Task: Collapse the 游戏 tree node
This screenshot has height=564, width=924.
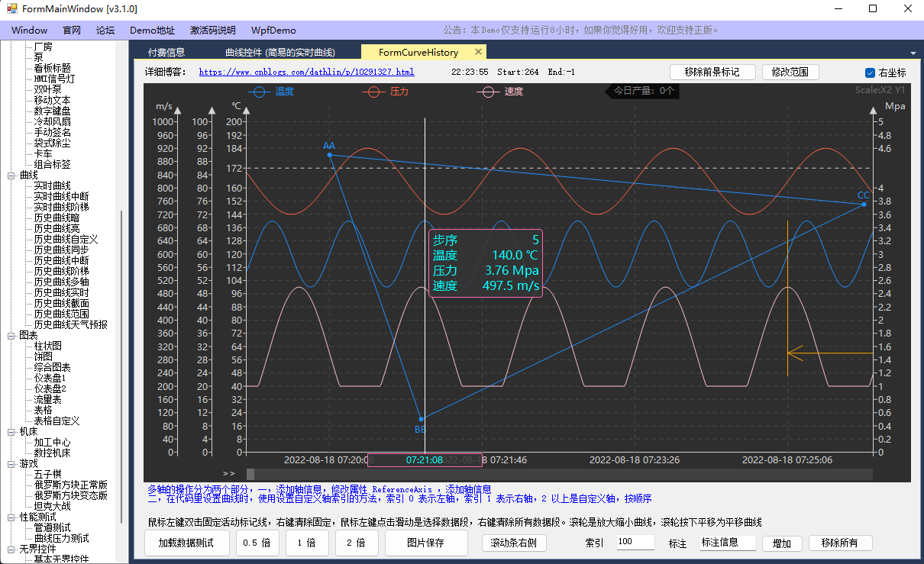Action: [11, 464]
